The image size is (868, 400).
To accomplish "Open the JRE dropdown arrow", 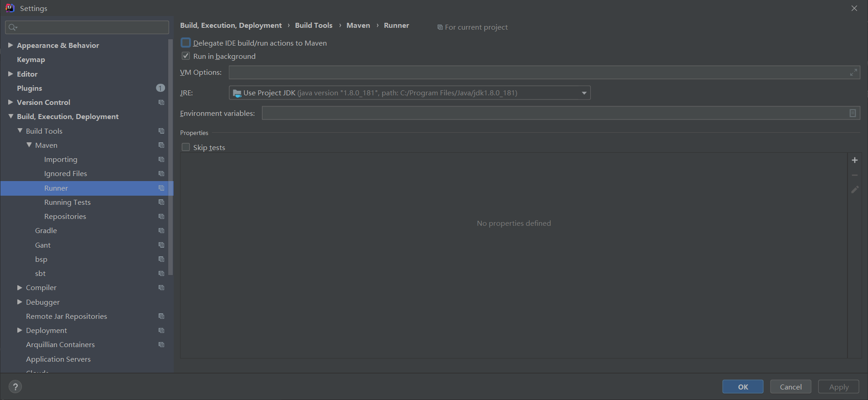I will click(584, 93).
